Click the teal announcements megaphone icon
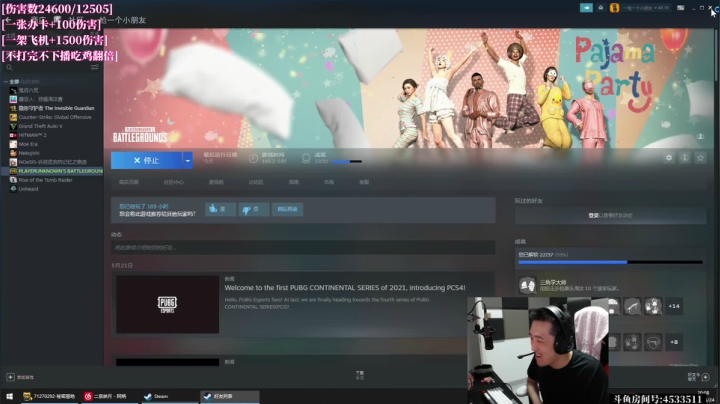The width and height of the screenshot is (720, 404). [586, 8]
